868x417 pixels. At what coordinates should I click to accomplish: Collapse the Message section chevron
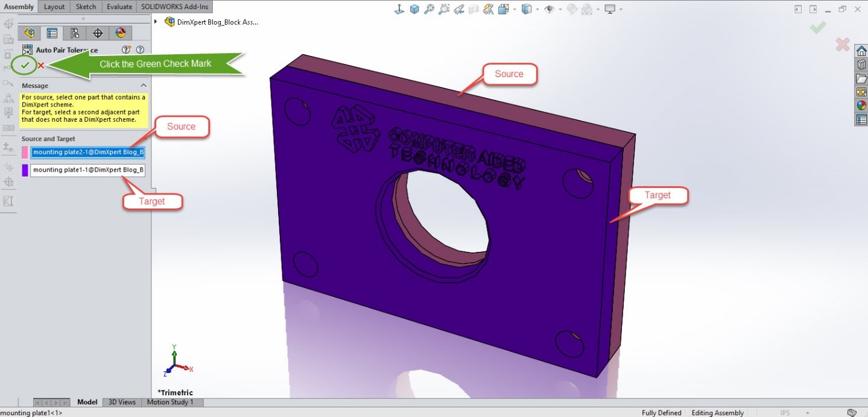coord(144,86)
